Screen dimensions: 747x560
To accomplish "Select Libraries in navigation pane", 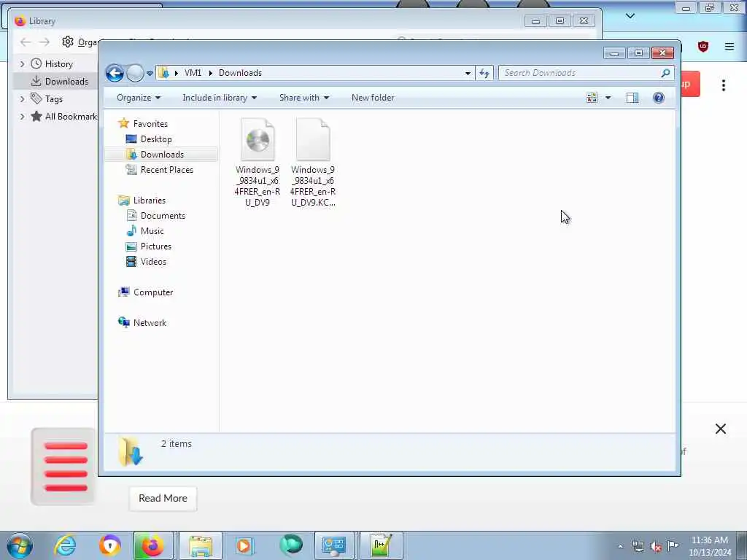I will [x=149, y=201].
